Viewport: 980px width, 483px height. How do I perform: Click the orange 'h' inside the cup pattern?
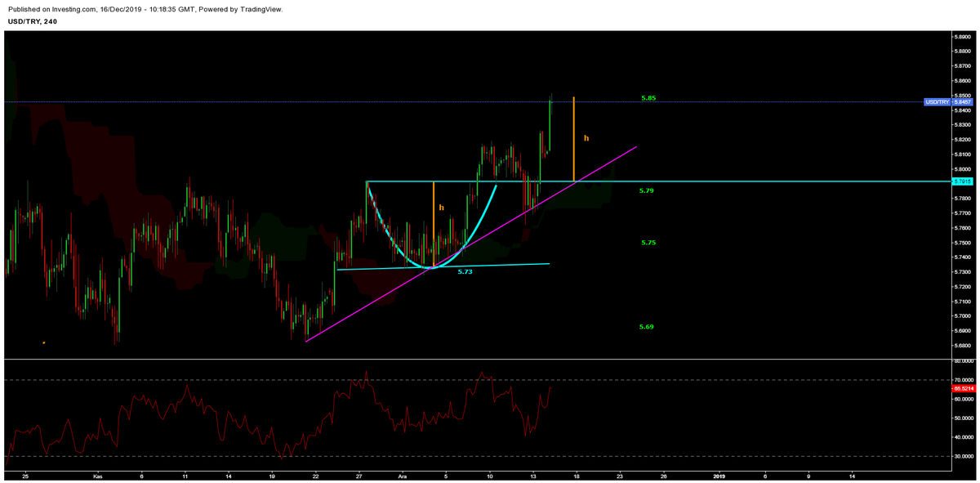[x=441, y=208]
